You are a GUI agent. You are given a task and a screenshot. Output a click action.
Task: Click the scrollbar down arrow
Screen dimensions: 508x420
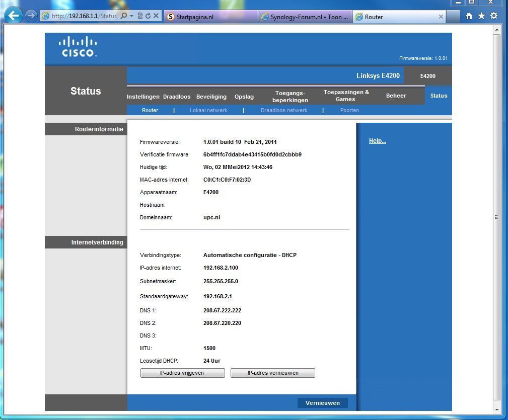496,409
